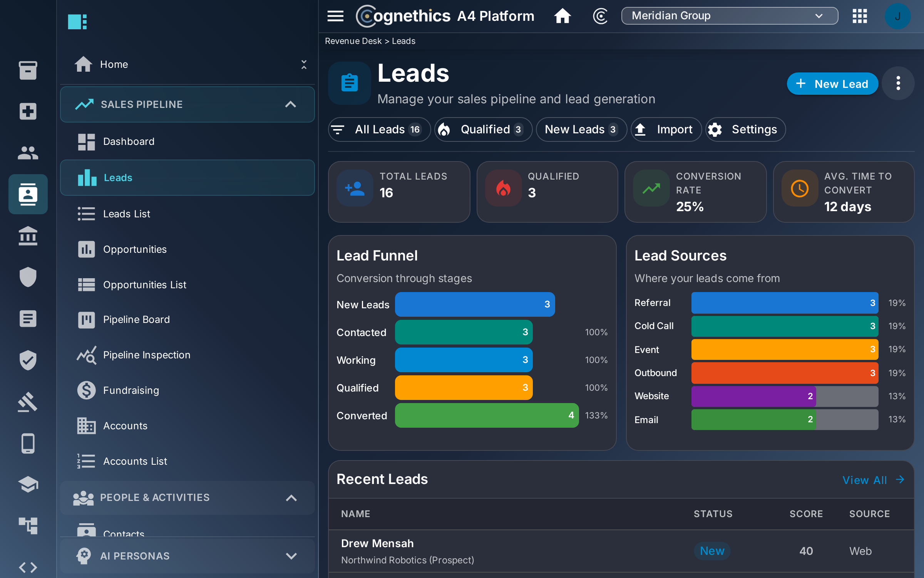The image size is (924, 578).
Task: Click the code brackets icon in left rail
Action: (28, 567)
